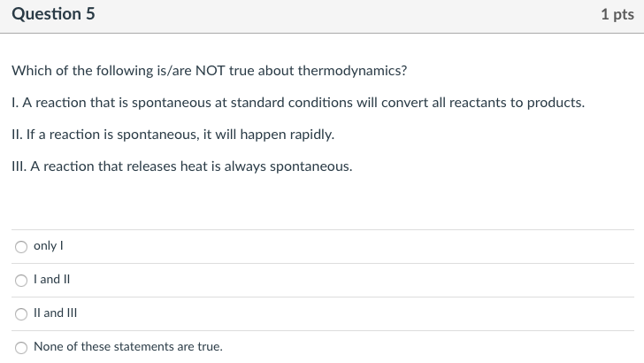Mark 'None of these statements are true' radio
644x363 pixels.
click(21, 348)
